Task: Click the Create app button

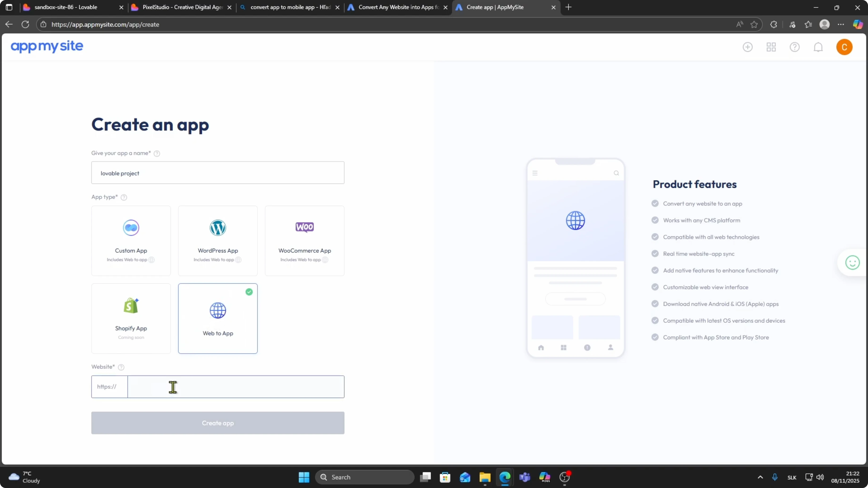Action: [x=218, y=423]
